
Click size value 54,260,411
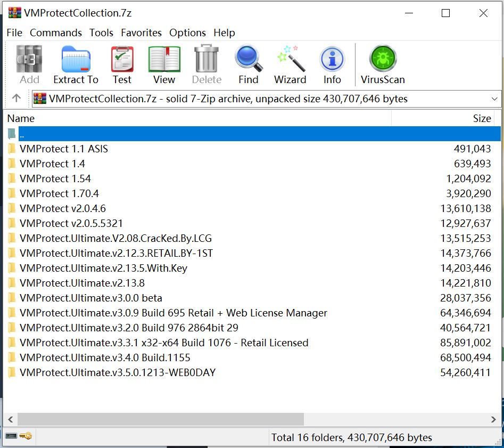(x=466, y=372)
